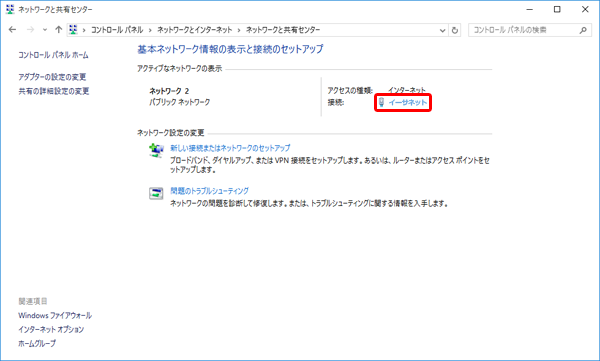Click the network icon in address bar
The width and height of the screenshot is (600, 361).
73,29
